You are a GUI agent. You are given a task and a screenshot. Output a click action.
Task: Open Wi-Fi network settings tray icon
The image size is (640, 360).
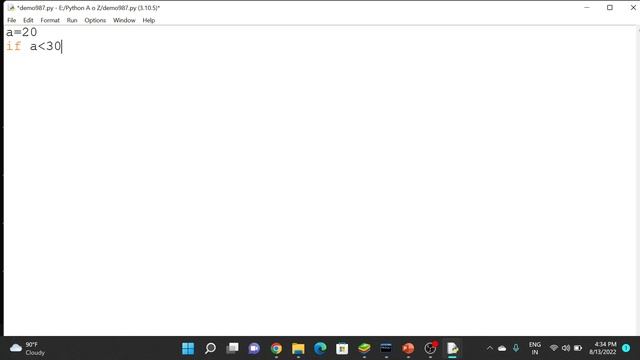tap(554, 348)
